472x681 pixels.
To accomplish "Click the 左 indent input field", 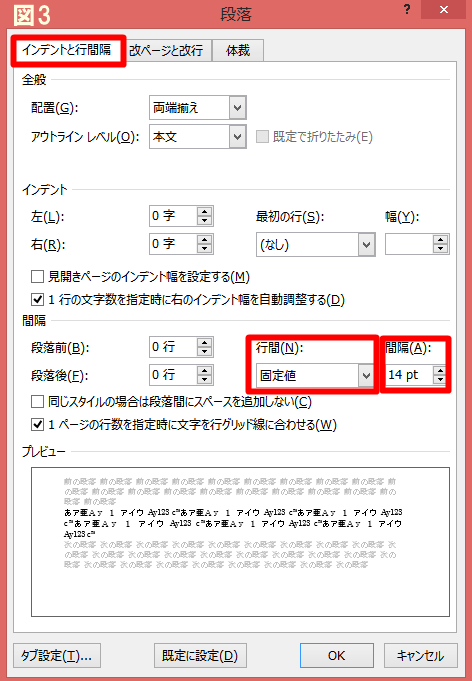I will 173,216.
